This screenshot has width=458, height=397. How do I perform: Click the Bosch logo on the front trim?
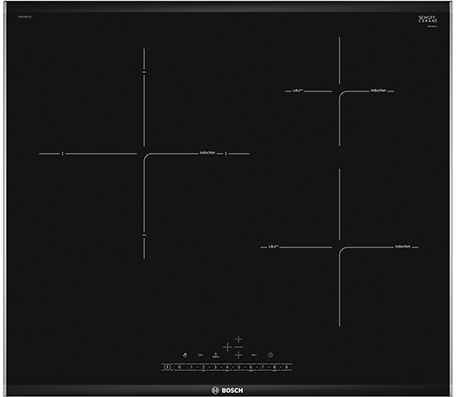tap(227, 390)
